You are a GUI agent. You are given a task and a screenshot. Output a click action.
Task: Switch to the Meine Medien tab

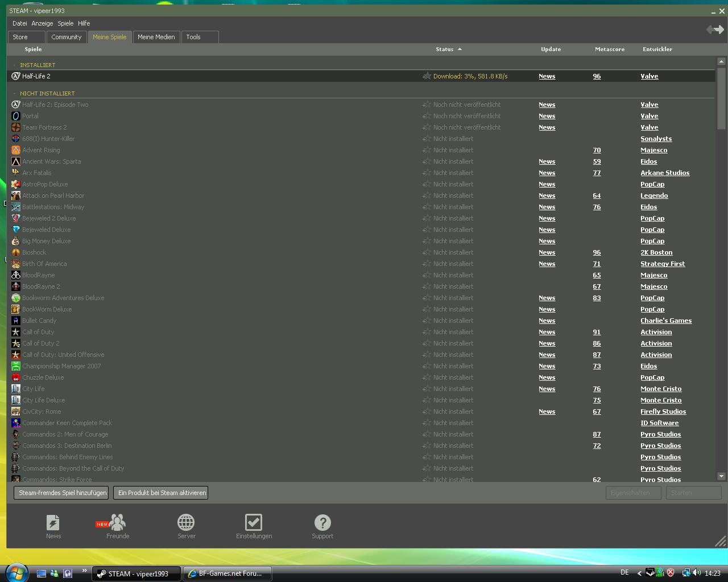coord(156,37)
